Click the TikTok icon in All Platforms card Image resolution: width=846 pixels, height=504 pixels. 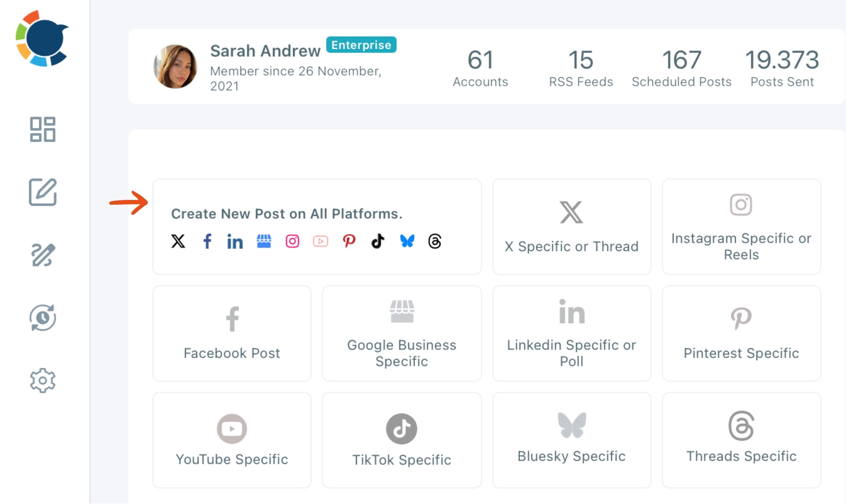click(378, 241)
